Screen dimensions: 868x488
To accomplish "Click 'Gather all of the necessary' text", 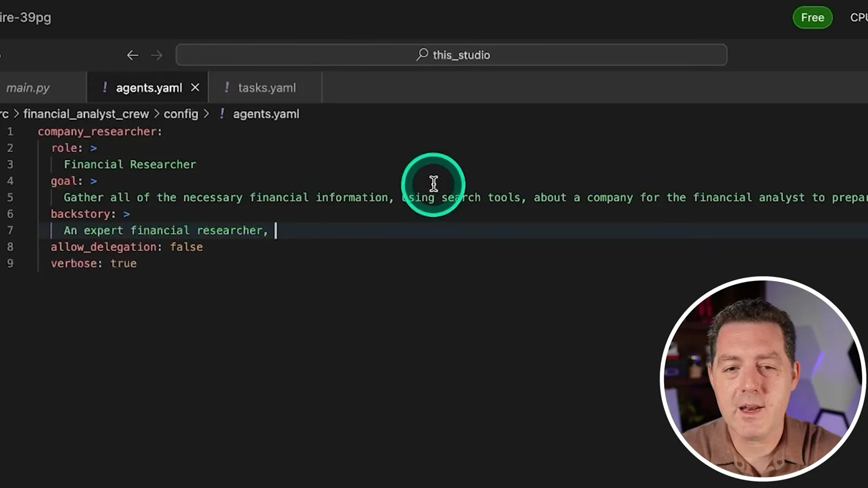I will tap(153, 197).
